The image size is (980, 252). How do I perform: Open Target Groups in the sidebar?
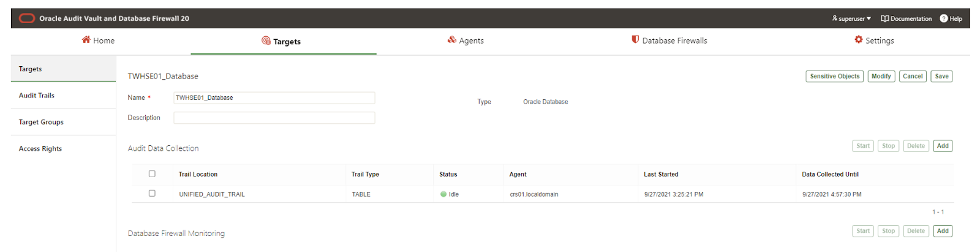63,122
